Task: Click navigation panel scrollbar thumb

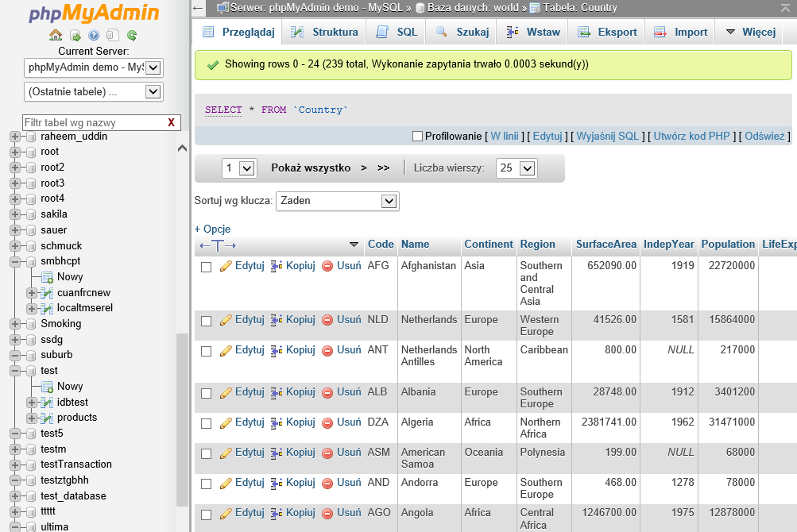Action: tap(182, 419)
